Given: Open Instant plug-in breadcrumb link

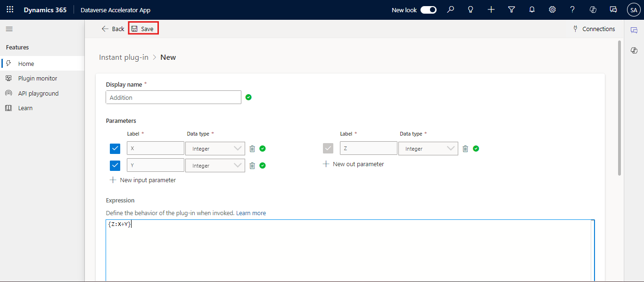Looking at the screenshot, I should point(124,57).
